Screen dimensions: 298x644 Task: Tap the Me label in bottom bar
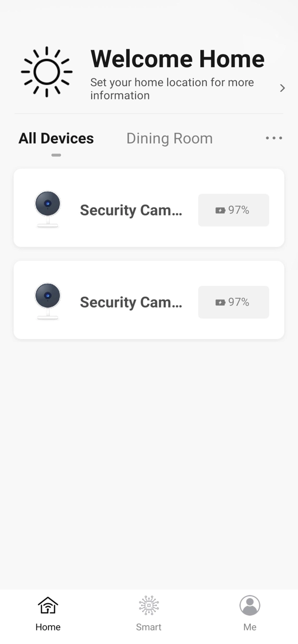point(250,627)
